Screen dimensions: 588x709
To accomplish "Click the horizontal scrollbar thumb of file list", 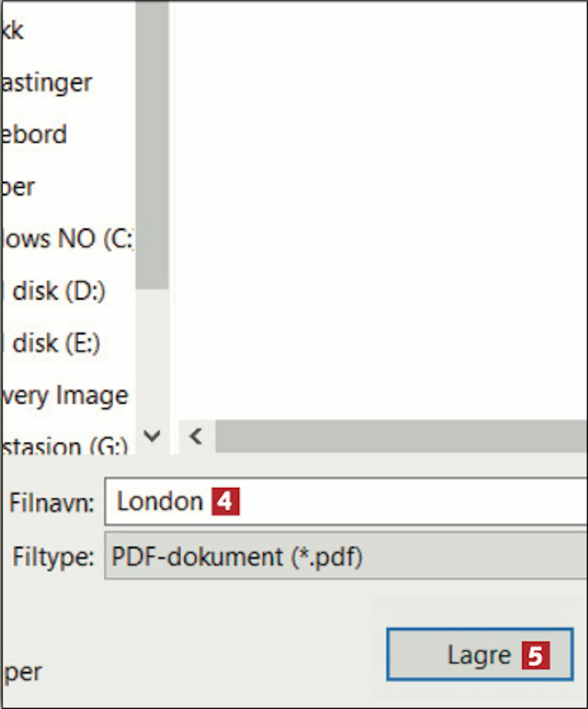I will (400, 436).
